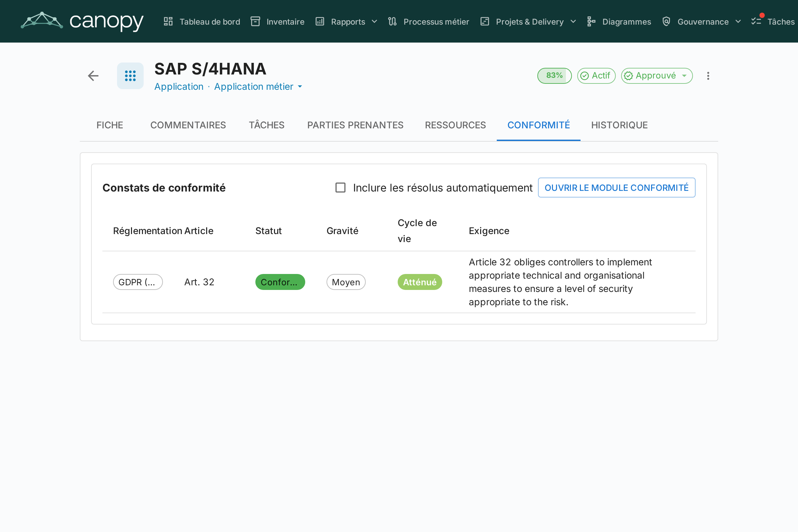
Task: Click the Réglementation column header
Action: 148,231
